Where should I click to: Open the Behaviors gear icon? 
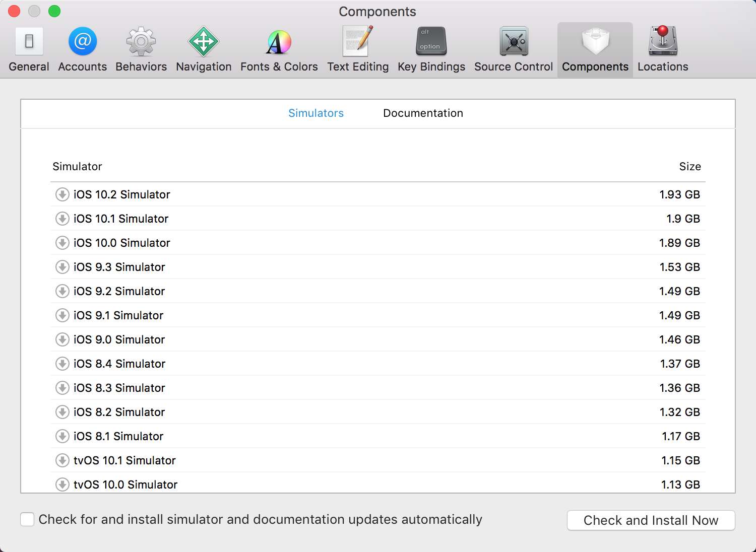(141, 41)
